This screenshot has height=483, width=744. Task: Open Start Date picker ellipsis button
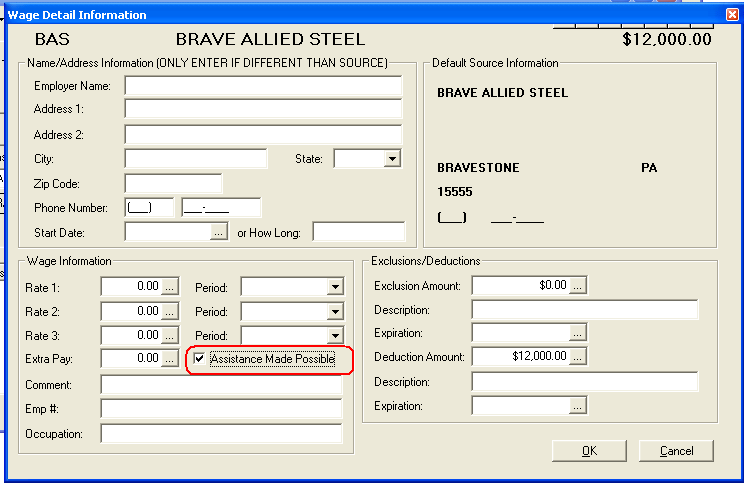tap(218, 232)
